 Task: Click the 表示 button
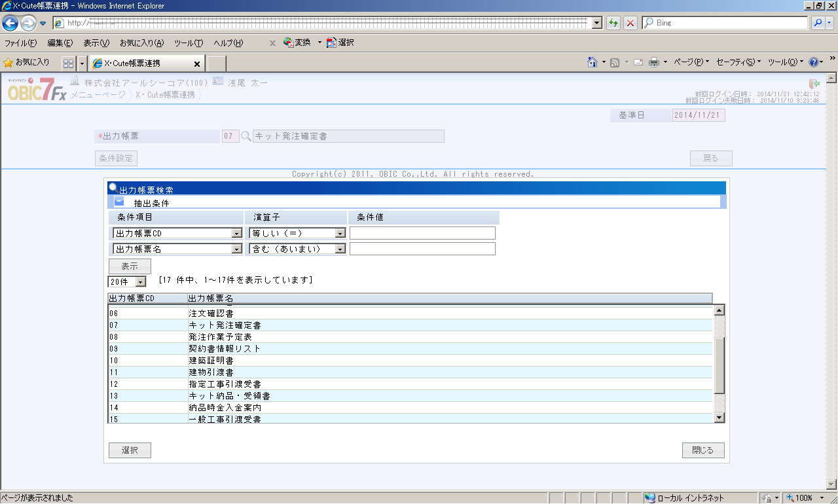coord(130,266)
